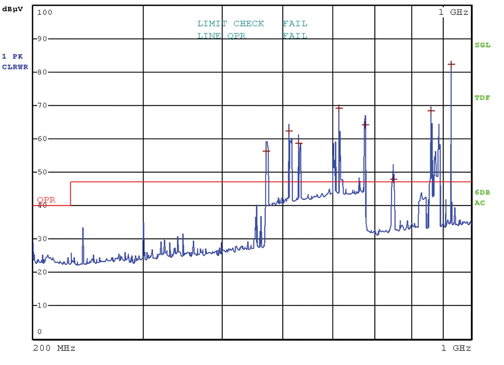The image size is (504, 365).
Task: Select the red cross marker near 48 dBµV
Action: (393, 179)
